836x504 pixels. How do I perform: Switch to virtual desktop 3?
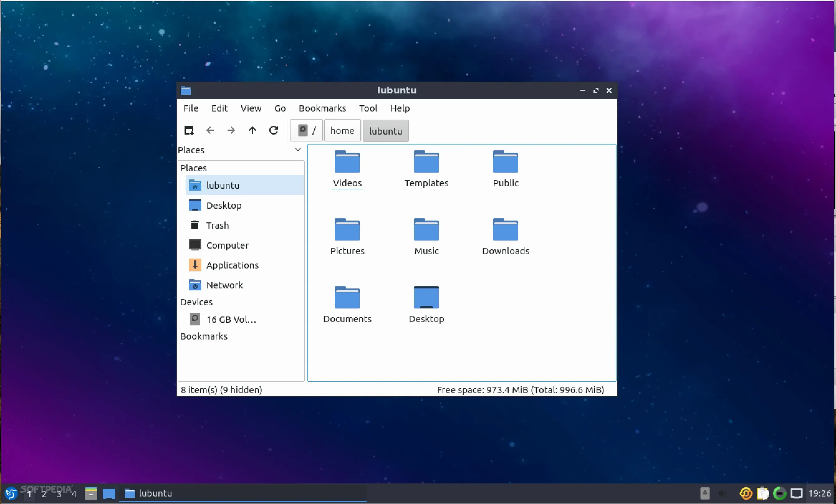(59, 494)
